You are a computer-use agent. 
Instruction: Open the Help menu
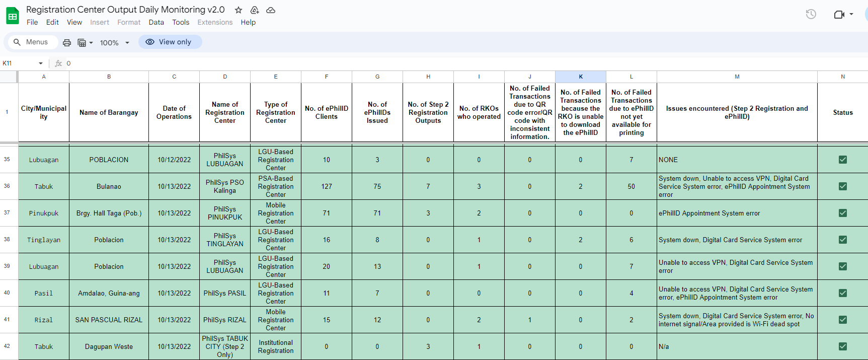[248, 22]
